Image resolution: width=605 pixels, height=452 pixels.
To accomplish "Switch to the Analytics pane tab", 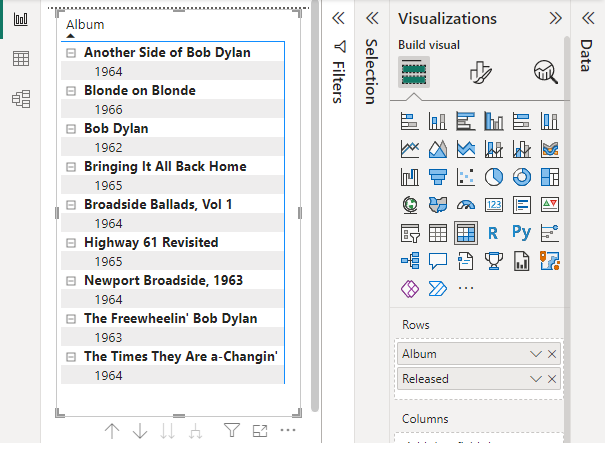I will pyautogui.click(x=545, y=71).
